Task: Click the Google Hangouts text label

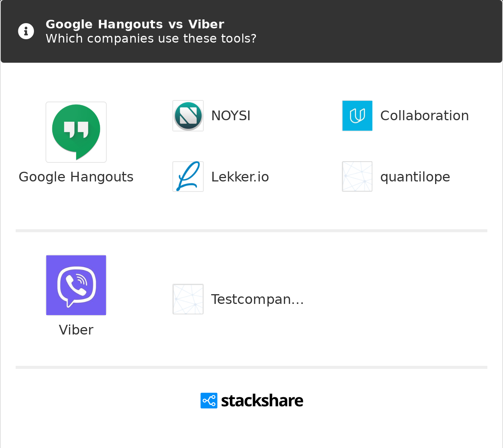Action: (x=76, y=177)
